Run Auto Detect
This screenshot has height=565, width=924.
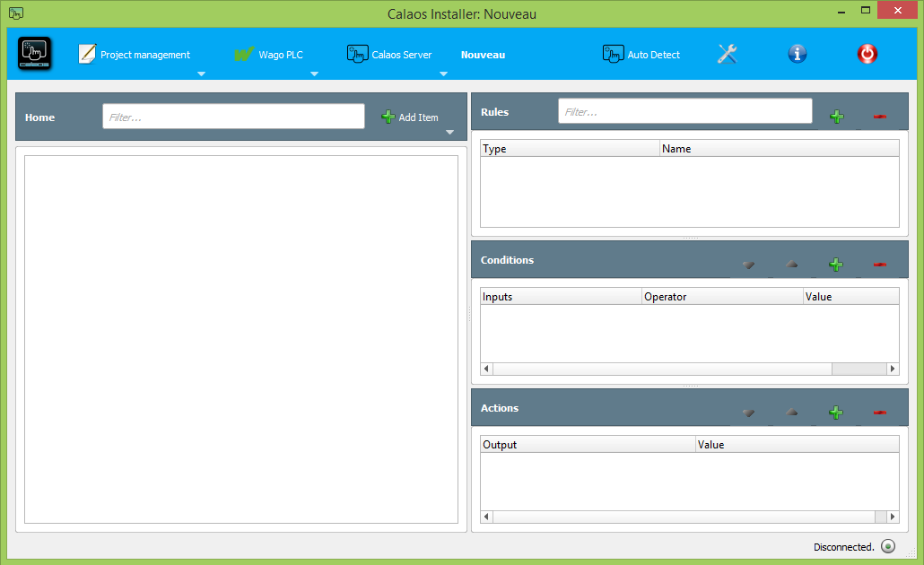[x=641, y=54]
